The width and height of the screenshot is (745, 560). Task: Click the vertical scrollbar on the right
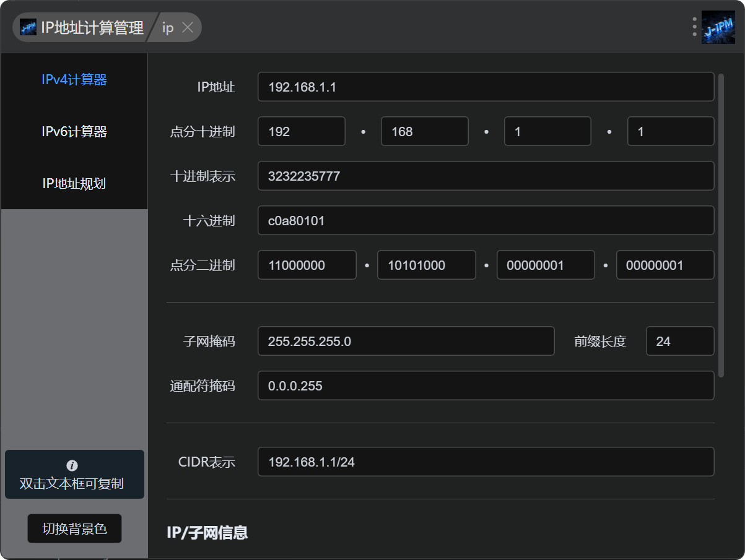721,225
